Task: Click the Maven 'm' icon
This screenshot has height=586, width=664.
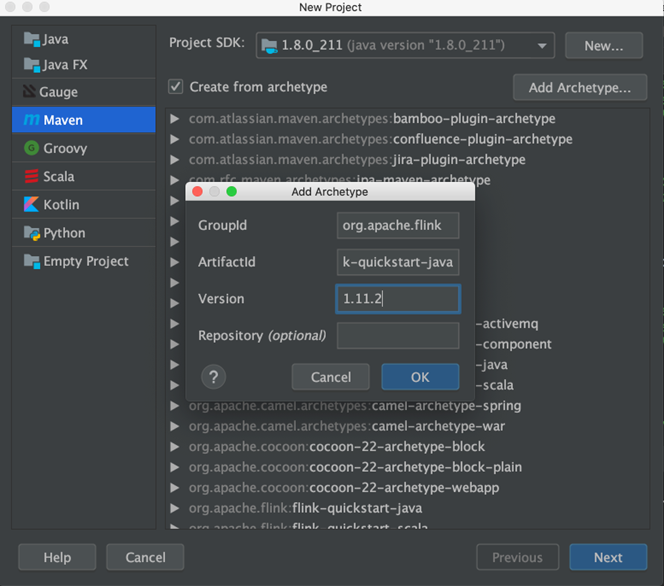Action: pos(31,120)
